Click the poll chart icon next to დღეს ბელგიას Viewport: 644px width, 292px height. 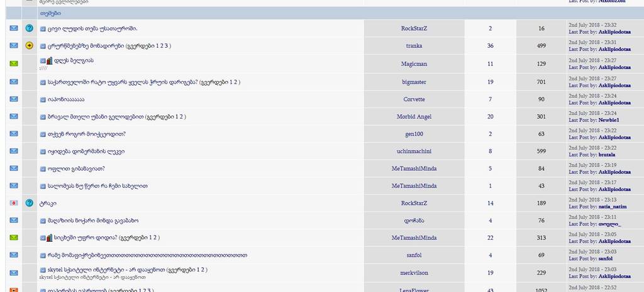pyautogui.click(x=49, y=61)
